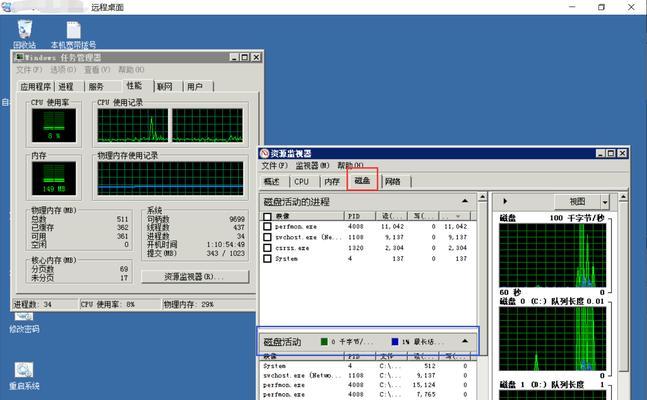Collapse the graphs pane with the arrow button
The height and width of the screenshot is (400, 647).
pos(505,201)
